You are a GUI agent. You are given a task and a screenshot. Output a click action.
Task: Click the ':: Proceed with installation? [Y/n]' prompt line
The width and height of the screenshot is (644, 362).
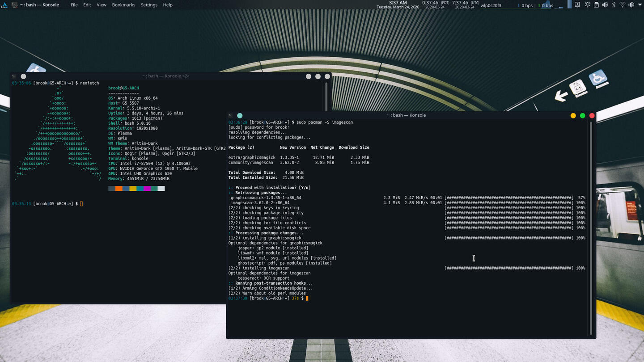269,188
